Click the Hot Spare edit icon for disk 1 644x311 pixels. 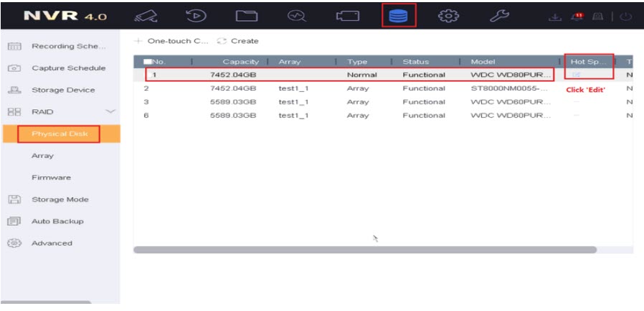(577, 75)
